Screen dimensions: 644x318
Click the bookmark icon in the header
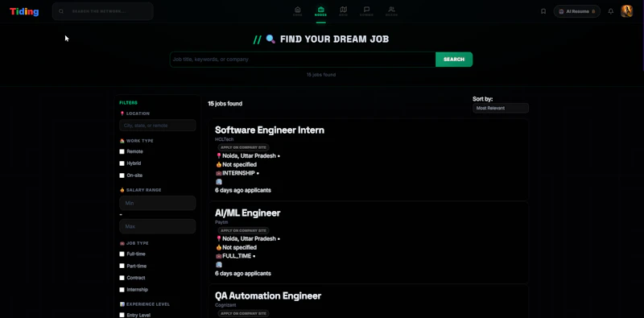(x=543, y=11)
